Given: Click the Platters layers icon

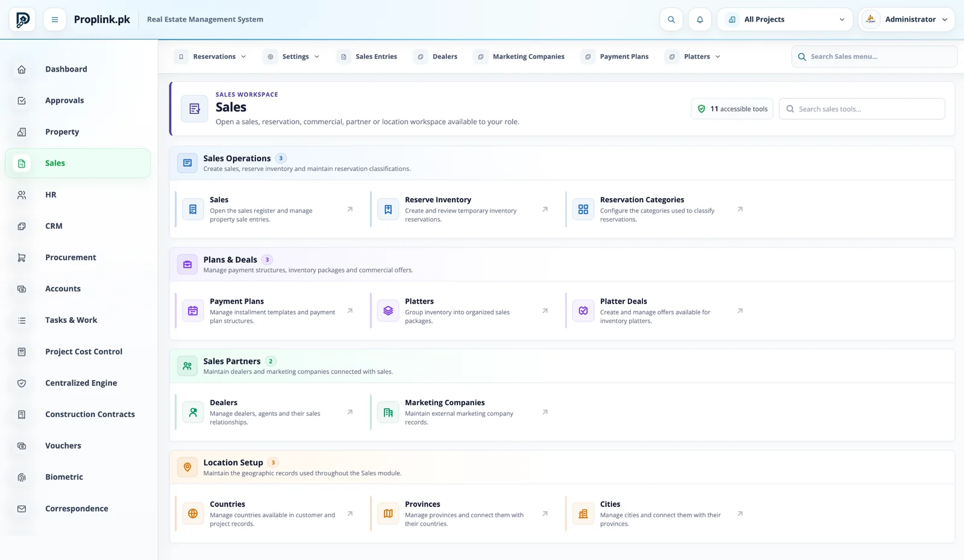Looking at the screenshot, I should pos(388,311).
